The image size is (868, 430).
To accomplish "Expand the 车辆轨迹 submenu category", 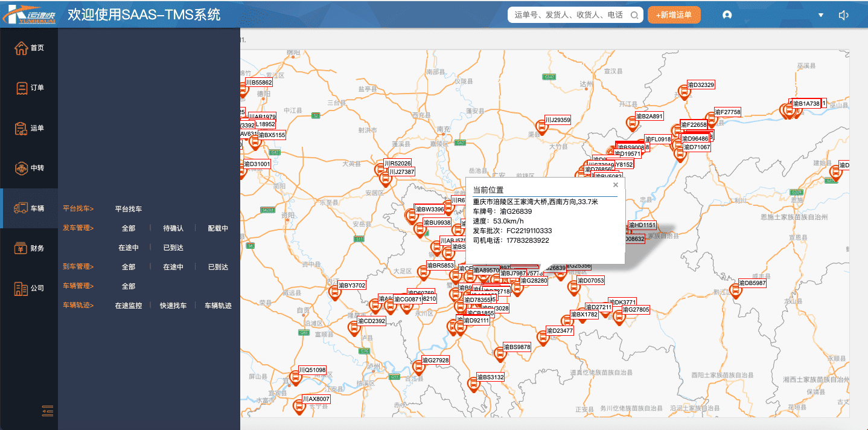I will [78, 306].
